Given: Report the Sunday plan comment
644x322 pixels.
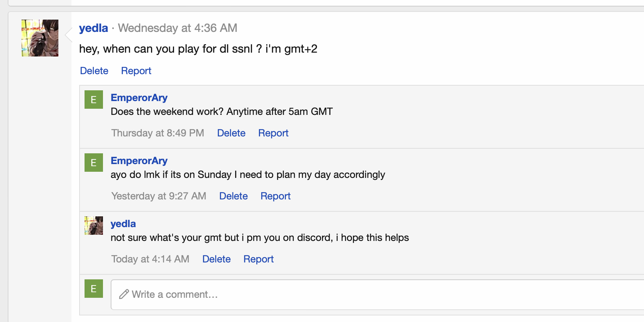Looking at the screenshot, I should pos(276,196).
